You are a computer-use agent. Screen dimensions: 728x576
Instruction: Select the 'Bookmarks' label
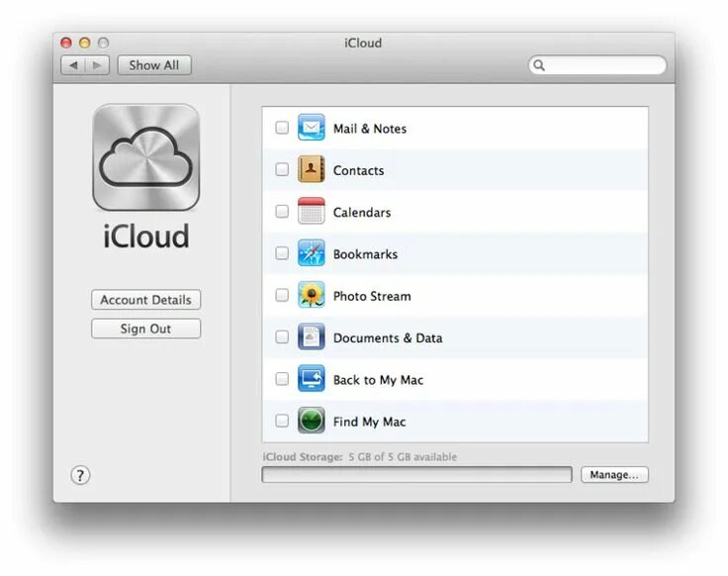365,254
